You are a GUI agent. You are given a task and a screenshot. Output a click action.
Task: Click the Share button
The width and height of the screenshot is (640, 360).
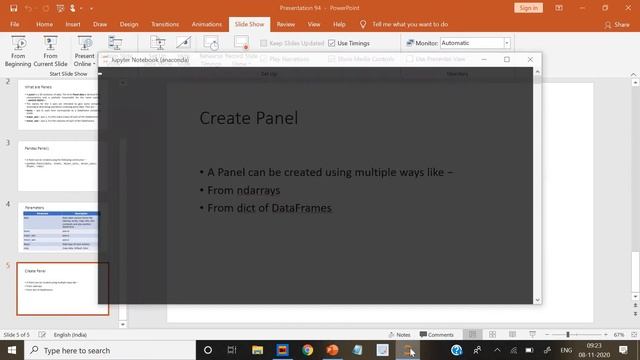point(617,24)
